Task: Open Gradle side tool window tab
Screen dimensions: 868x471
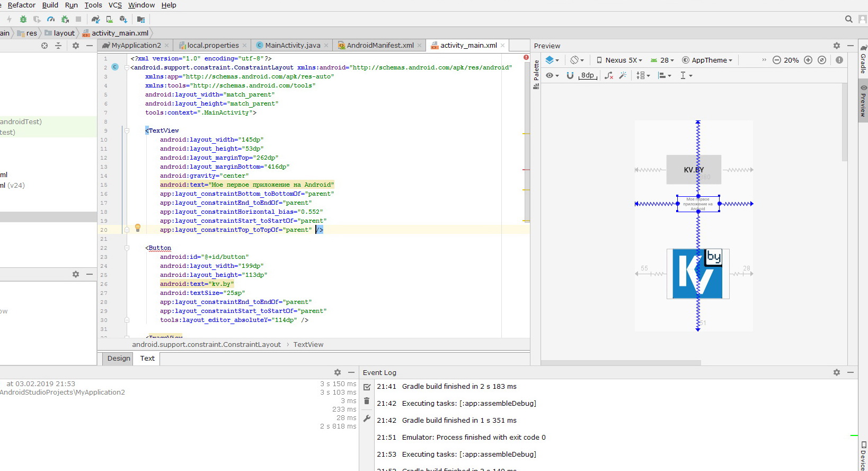Action: (863, 59)
